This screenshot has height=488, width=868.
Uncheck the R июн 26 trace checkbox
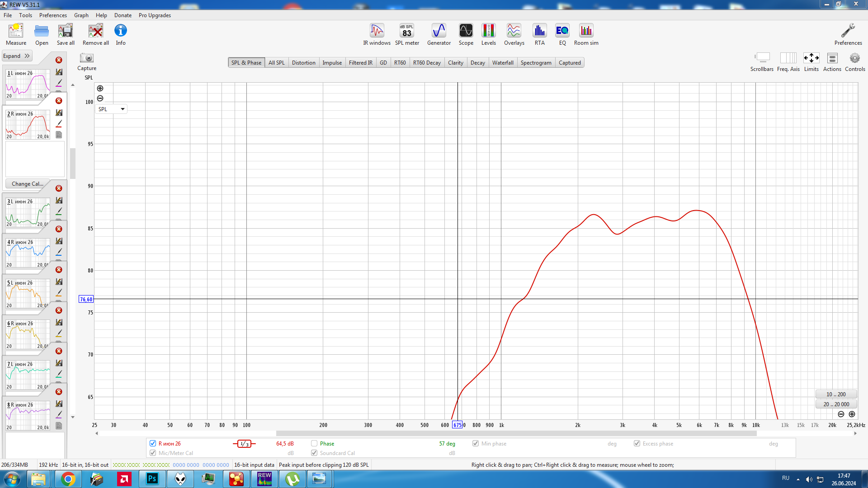coord(153,443)
